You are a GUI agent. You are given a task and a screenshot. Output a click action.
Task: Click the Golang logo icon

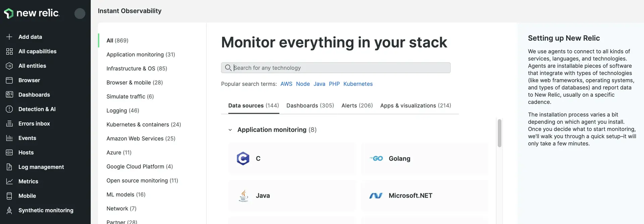click(376, 159)
